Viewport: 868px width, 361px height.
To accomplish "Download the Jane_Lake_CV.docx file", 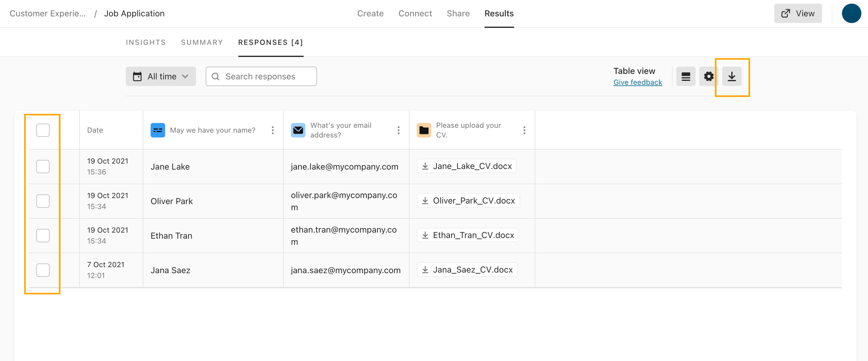I will tap(466, 166).
